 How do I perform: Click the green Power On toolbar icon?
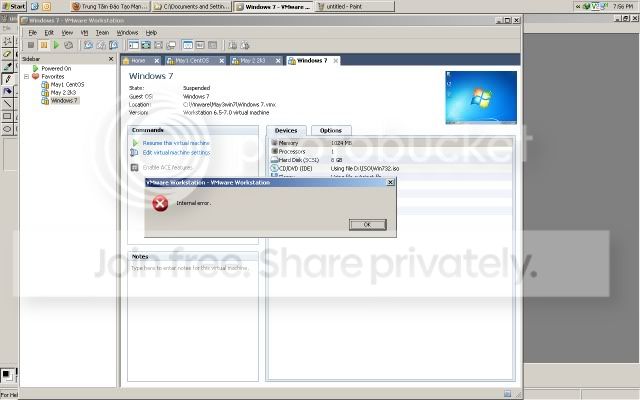coord(56,45)
